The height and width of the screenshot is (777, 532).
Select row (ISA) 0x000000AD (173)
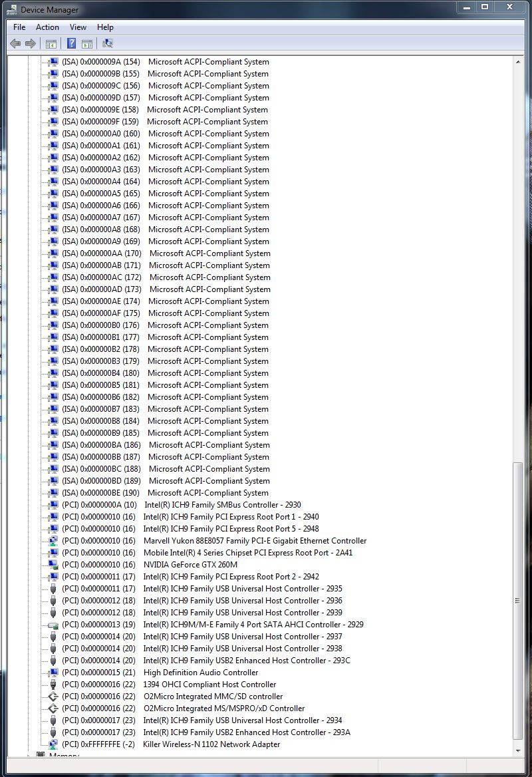coord(166,289)
